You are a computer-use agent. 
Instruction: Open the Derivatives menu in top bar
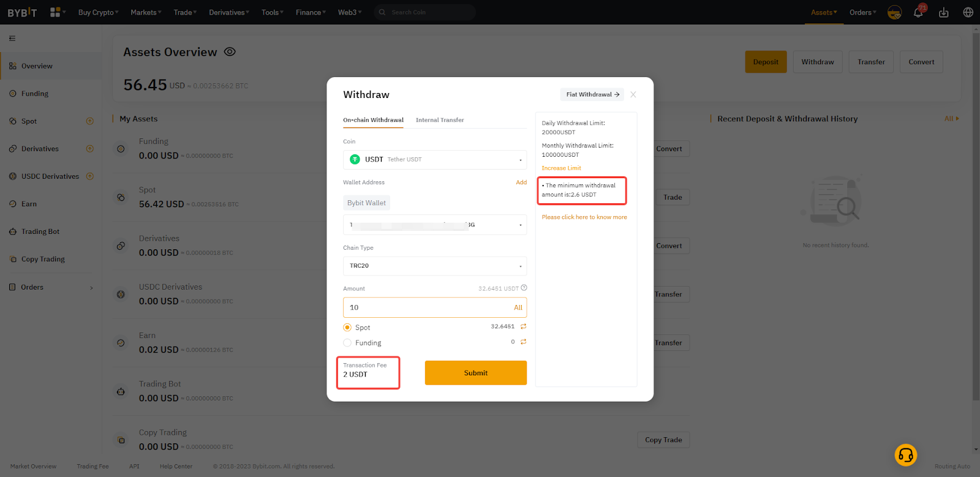pos(228,12)
